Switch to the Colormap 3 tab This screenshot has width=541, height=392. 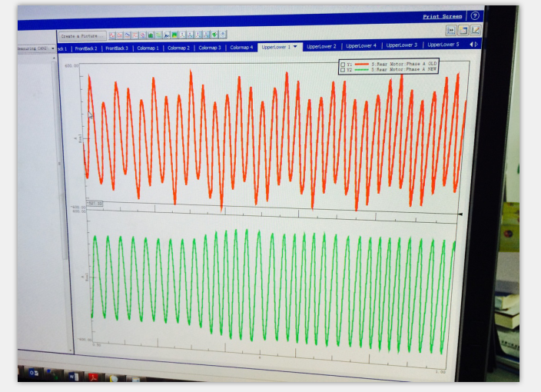coord(210,48)
